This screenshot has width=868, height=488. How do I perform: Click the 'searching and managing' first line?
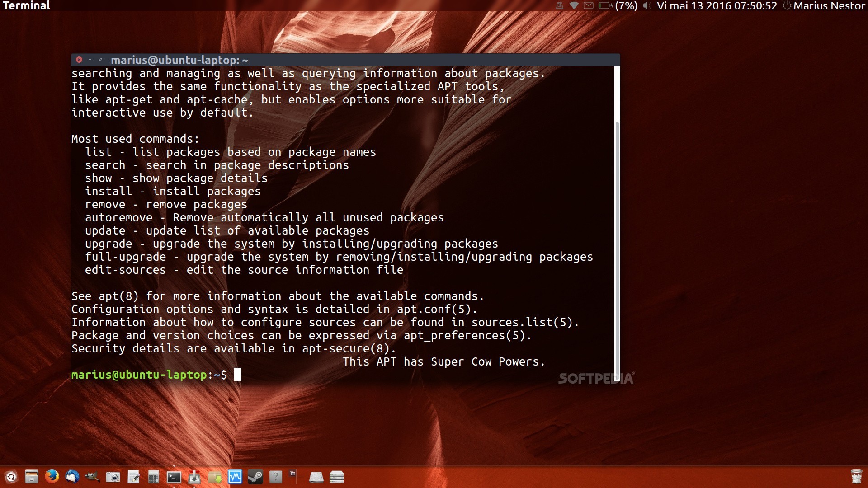coord(308,73)
